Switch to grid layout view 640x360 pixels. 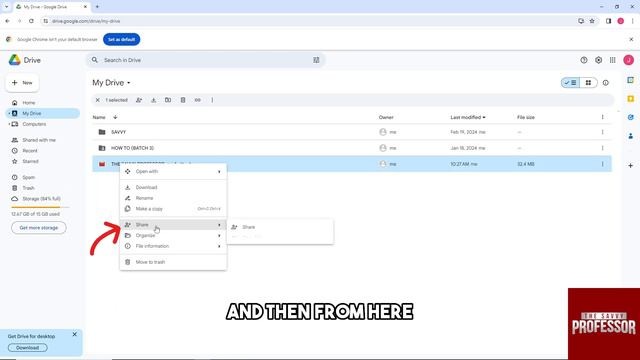[588, 83]
